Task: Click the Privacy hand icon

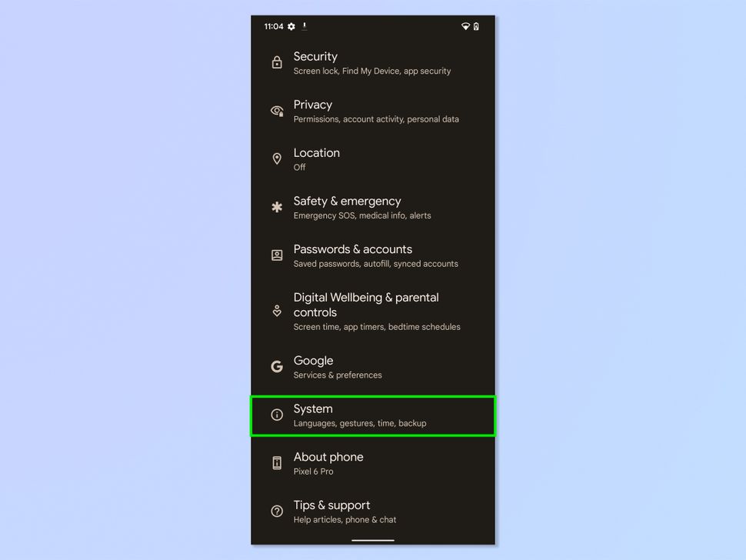Action: tap(277, 111)
